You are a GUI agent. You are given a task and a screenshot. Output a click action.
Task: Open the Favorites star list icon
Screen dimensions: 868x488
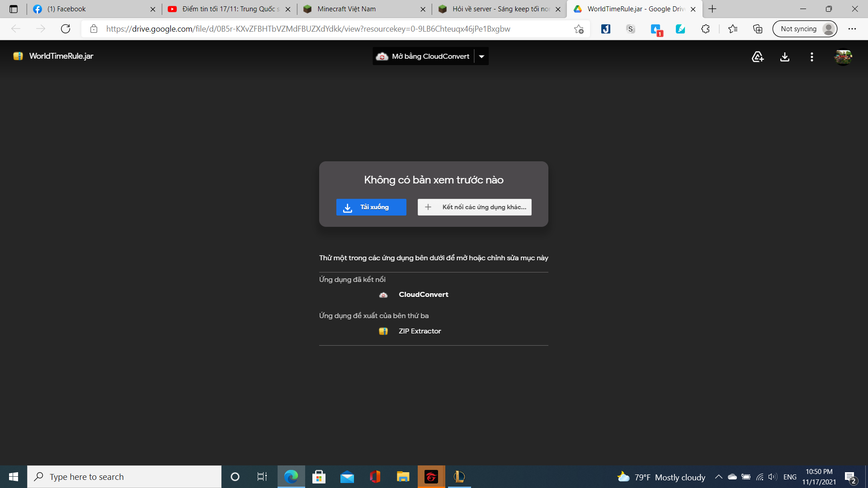click(733, 29)
